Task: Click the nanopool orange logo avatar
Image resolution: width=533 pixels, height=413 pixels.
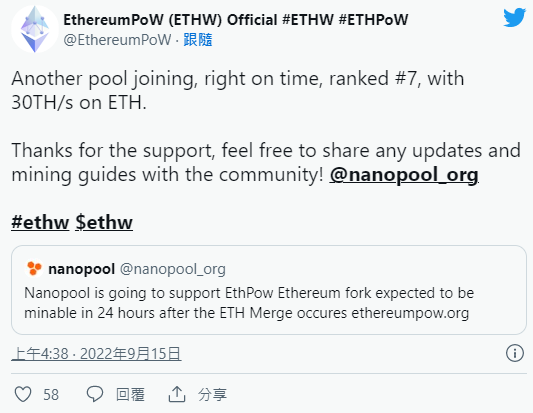Action: pyautogui.click(x=34, y=269)
